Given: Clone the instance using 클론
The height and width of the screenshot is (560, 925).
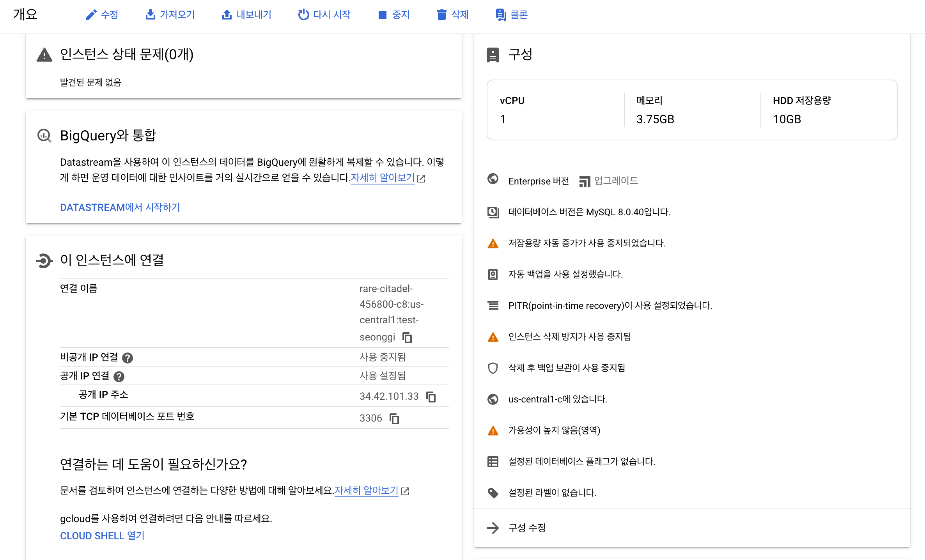Looking at the screenshot, I should click(512, 15).
